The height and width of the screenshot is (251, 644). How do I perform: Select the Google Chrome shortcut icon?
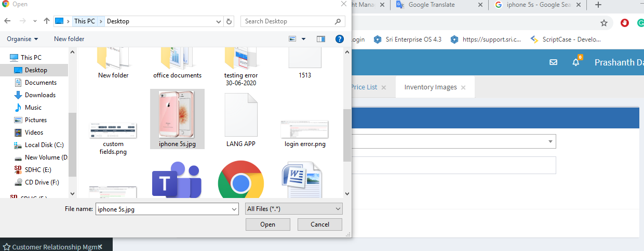tap(240, 180)
